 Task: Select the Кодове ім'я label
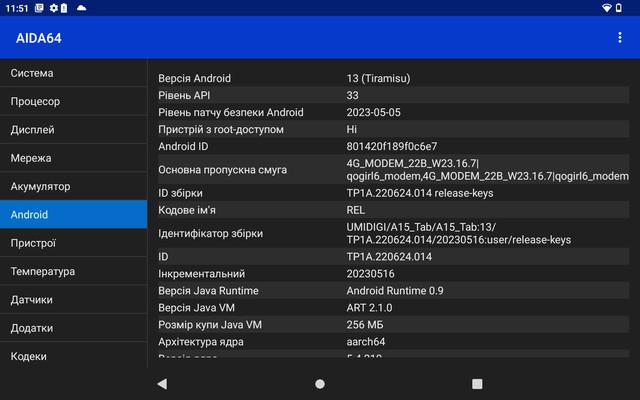pyautogui.click(x=187, y=210)
